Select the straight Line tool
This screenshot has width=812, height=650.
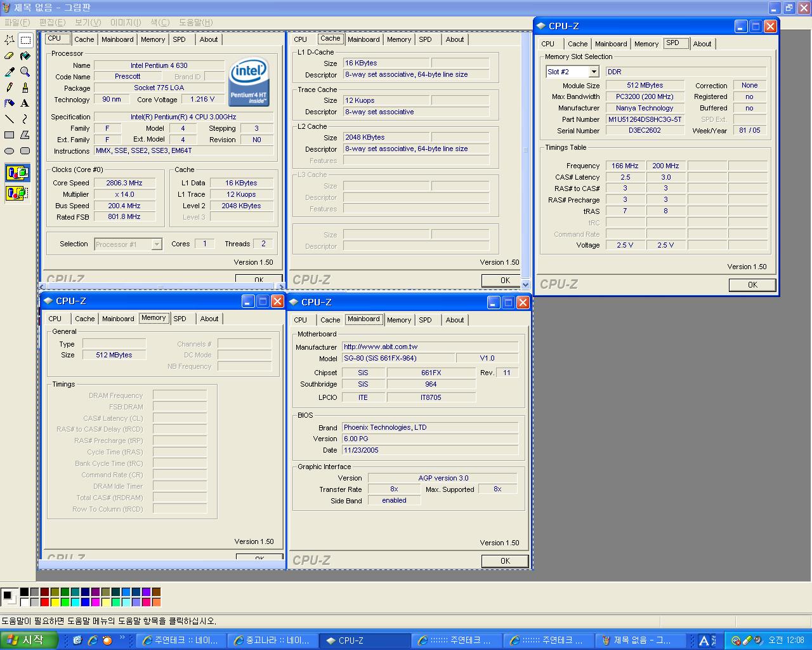(x=10, y=119)
